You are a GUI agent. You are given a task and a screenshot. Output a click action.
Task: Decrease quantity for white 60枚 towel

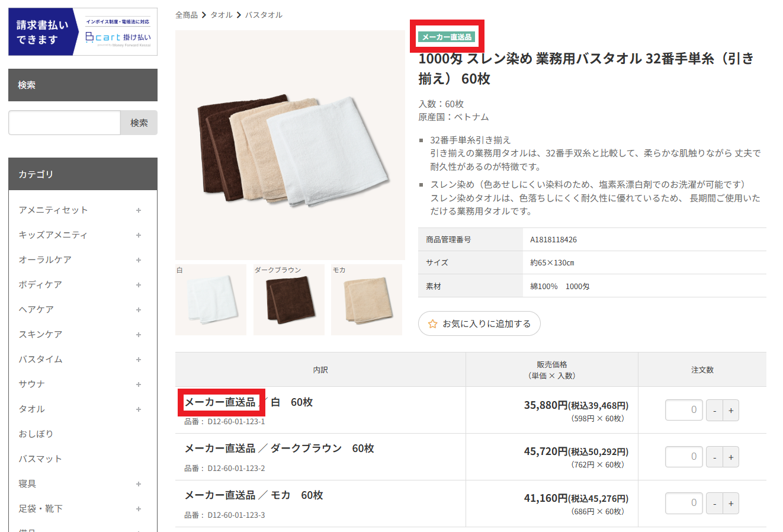[x=715, y=411]
